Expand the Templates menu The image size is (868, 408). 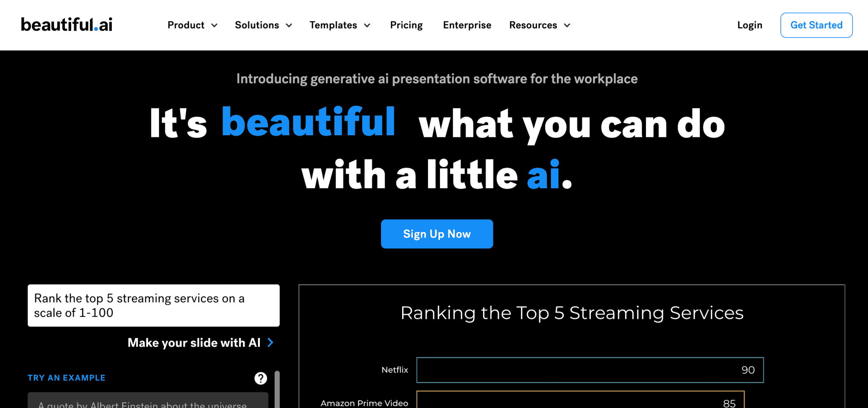pos(339,25)
